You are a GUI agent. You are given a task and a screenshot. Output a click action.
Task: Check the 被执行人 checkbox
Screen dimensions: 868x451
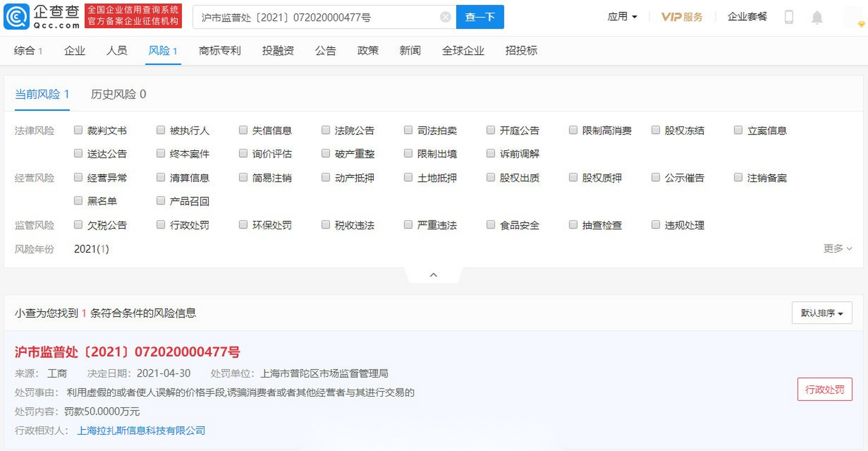(161, 130)
